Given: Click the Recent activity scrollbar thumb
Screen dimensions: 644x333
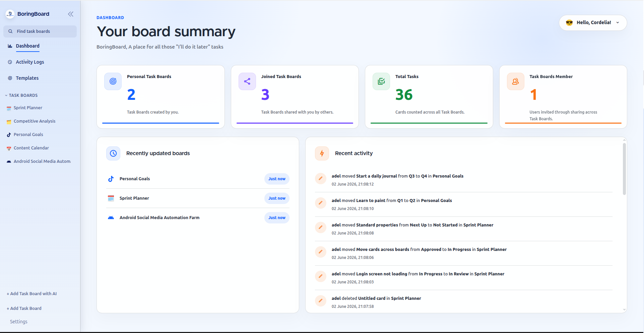Looking at the screenshot, I should tap(624, 169).
